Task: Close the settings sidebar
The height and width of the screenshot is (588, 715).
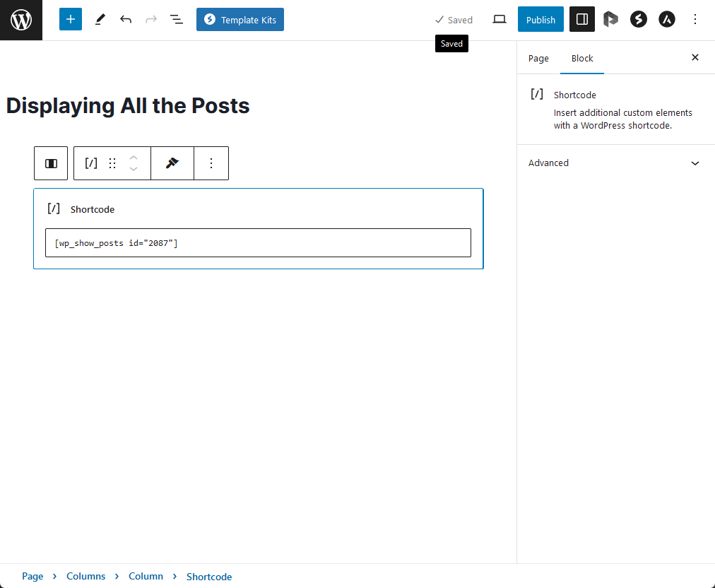Action: point(695,57)
